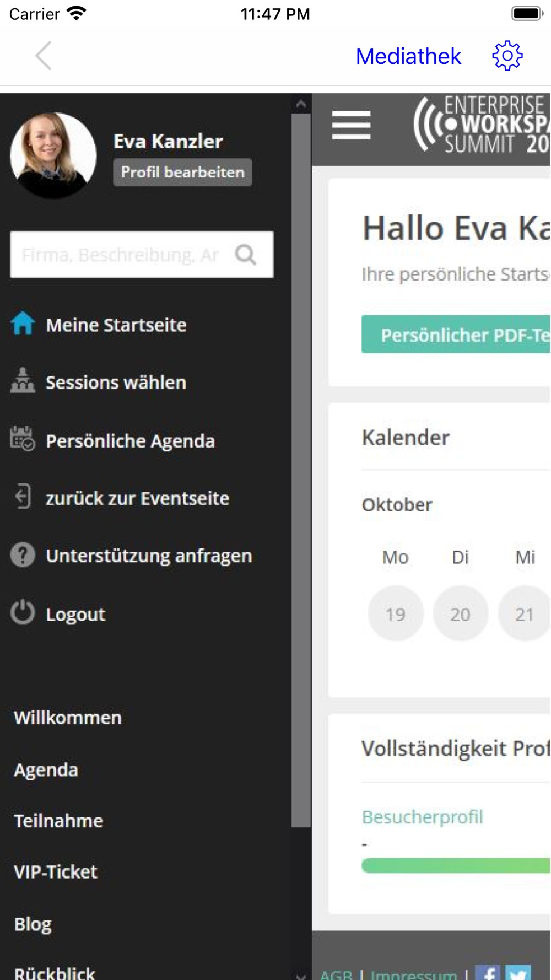Click the home icon beside Meine Startseite
Screen dimensions: 551x980
23,324
